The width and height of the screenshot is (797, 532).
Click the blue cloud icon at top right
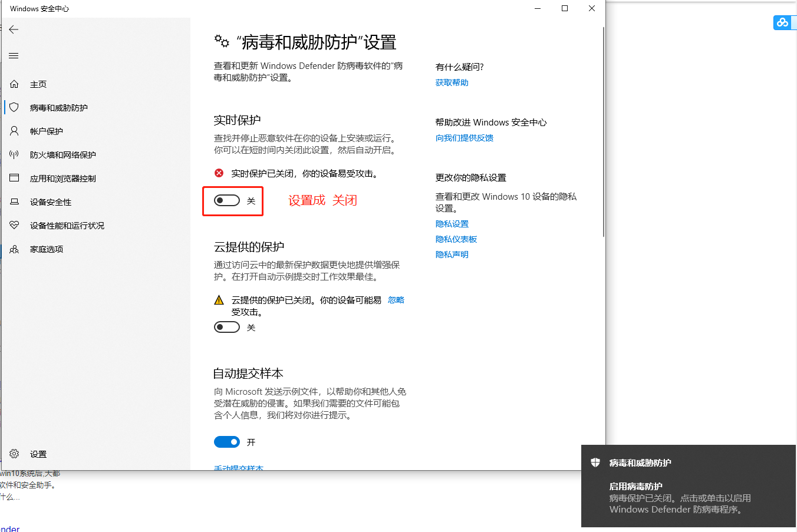[782, 22]
